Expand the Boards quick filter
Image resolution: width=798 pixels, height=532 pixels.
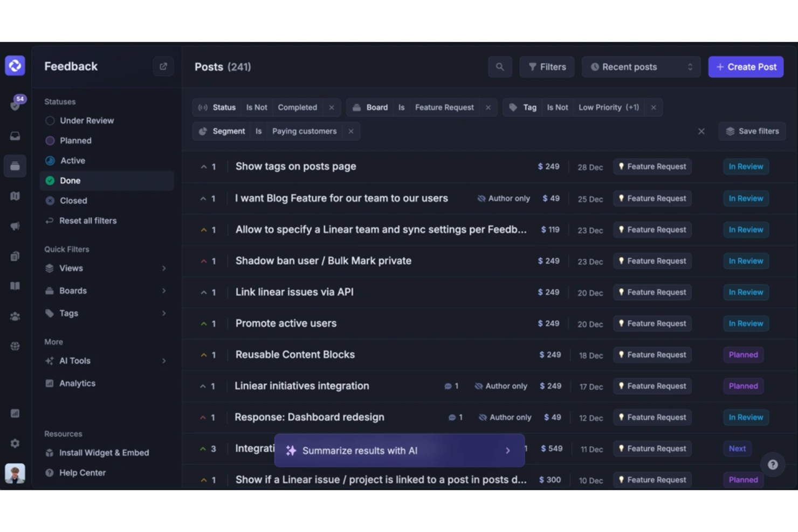(x=107, y=291)
